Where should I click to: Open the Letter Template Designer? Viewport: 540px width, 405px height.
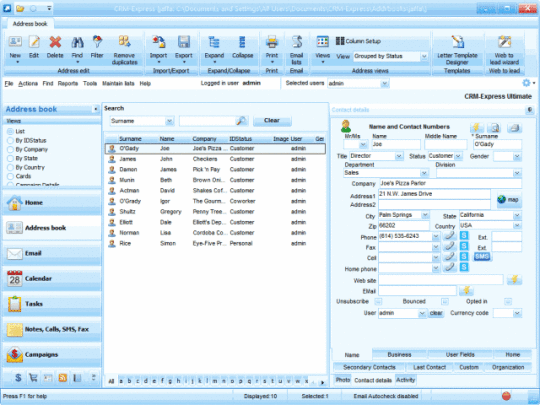tap(457, 50)
